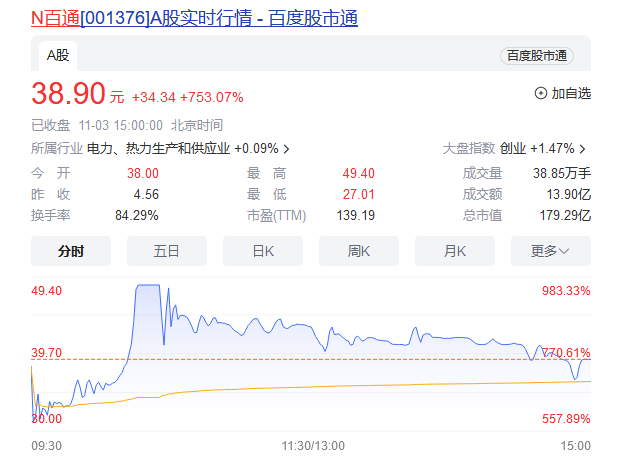Click the timestamp 11-03 15:00:00
Viewport: 618px width, 457px height.
(x=121, y=125)
